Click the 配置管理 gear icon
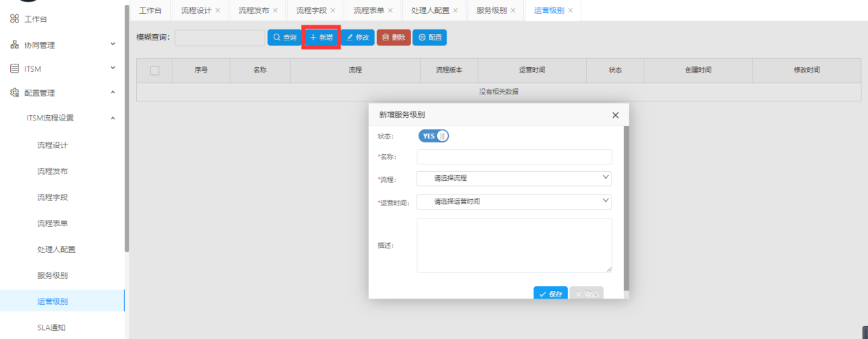Viewport: 868px width, 339px height. tap(14, 93)
